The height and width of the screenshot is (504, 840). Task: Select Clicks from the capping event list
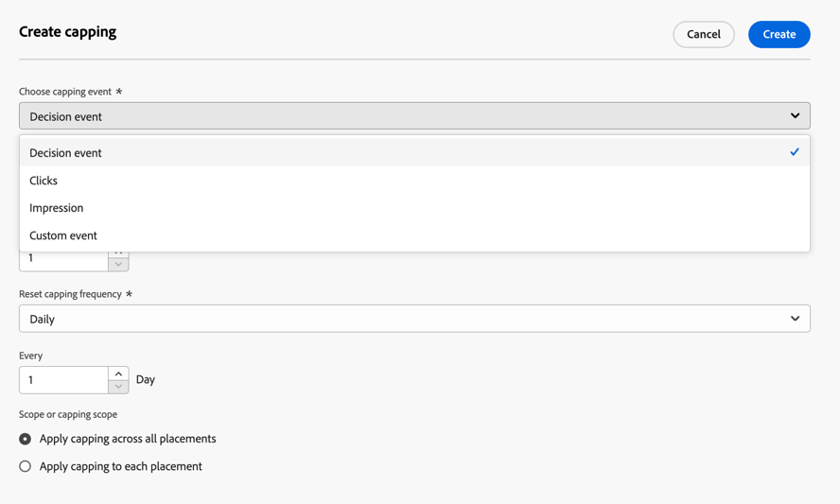click(x=414, y=180)
